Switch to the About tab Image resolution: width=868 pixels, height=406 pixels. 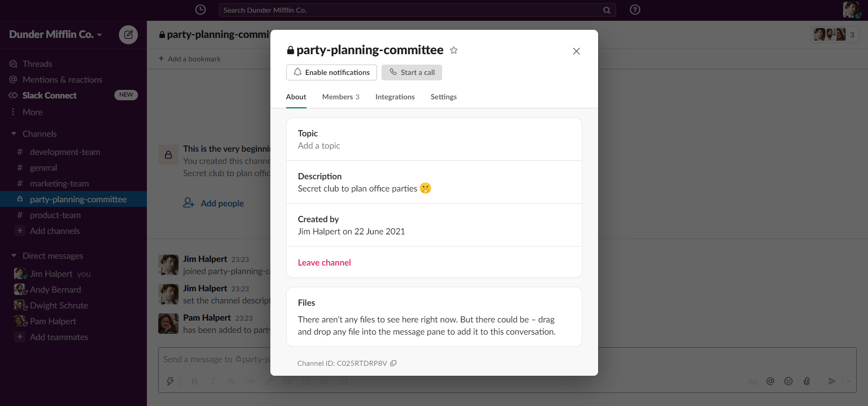pyautogui.click(x=296, y=97)
